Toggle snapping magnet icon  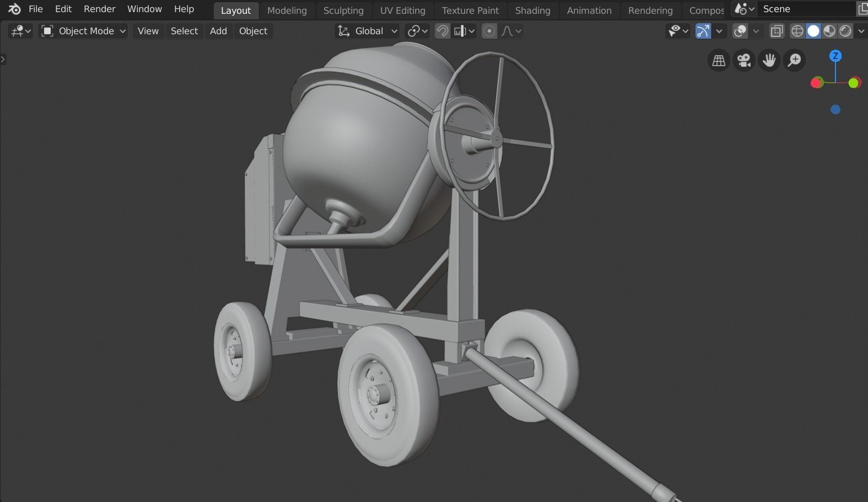coord(443,31)
